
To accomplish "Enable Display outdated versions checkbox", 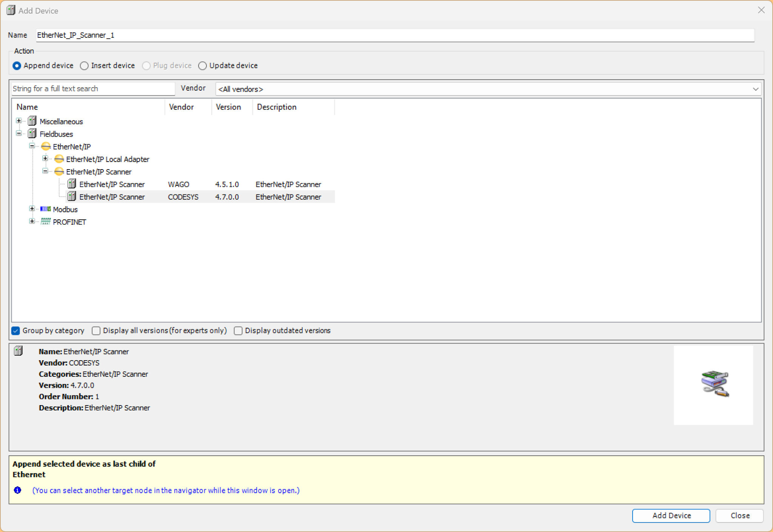I will pos(238,331).
